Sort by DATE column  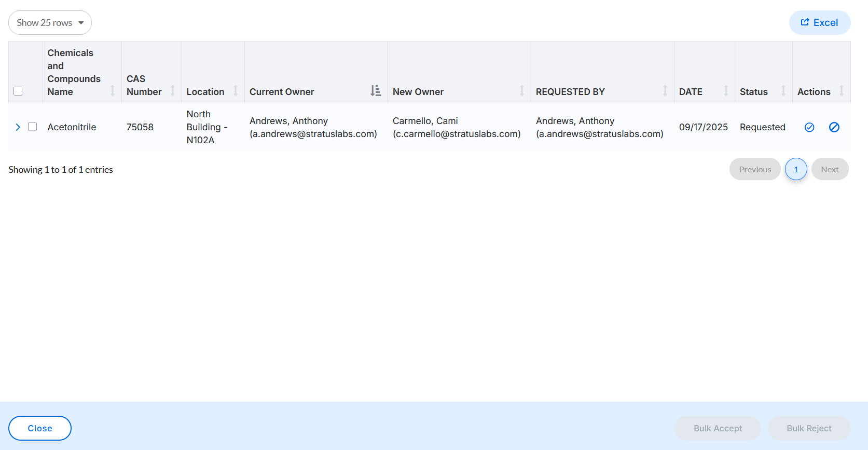point(705,72)
